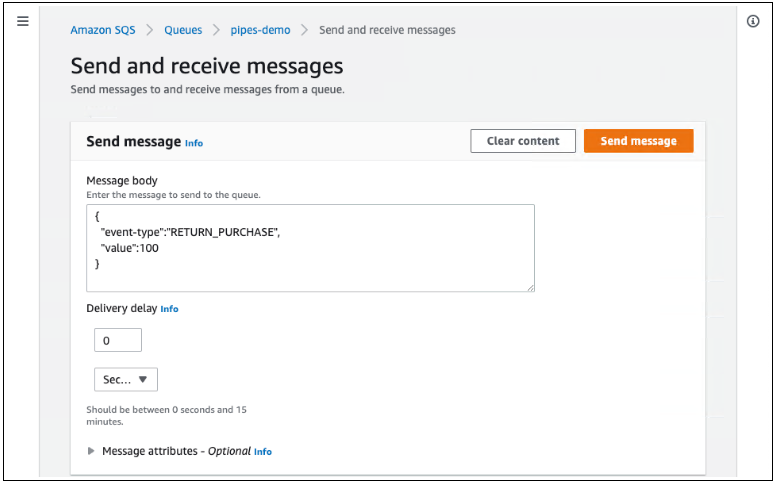This screenshot has height=484, width=776.
Task: Navigate to Queues breadcrumb link
Action: (183, 30)
